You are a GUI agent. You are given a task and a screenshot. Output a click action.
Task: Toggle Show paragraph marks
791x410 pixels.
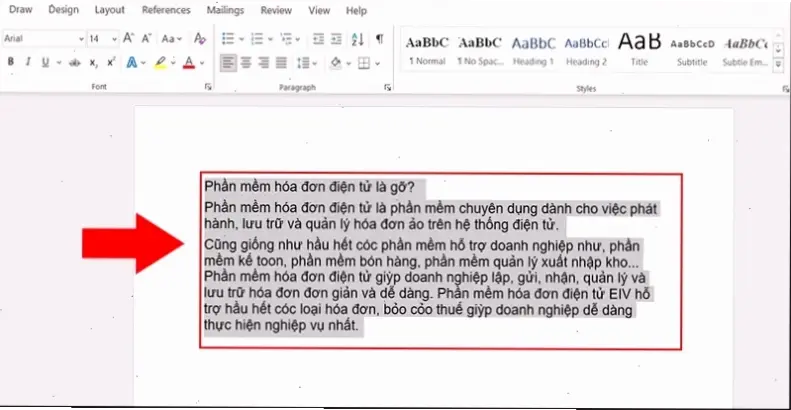pyautogui.click(x=379, y=38)
